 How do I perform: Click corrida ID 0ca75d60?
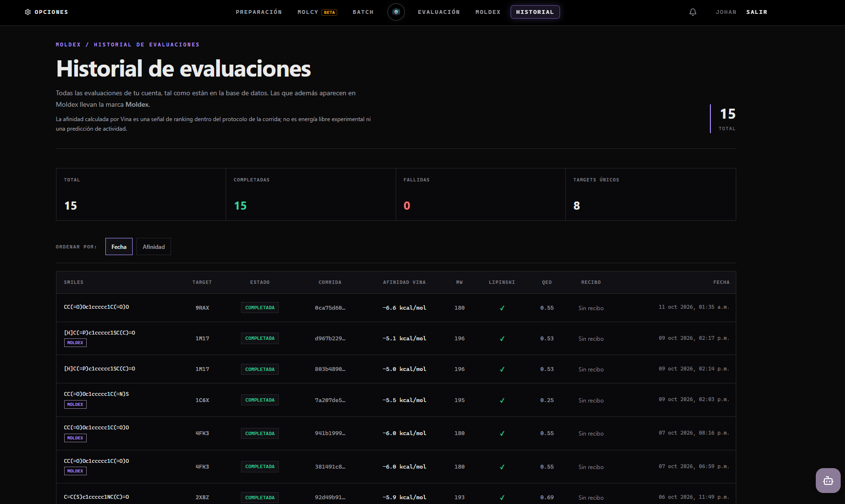pyautogui.click(x=330, y=308)
